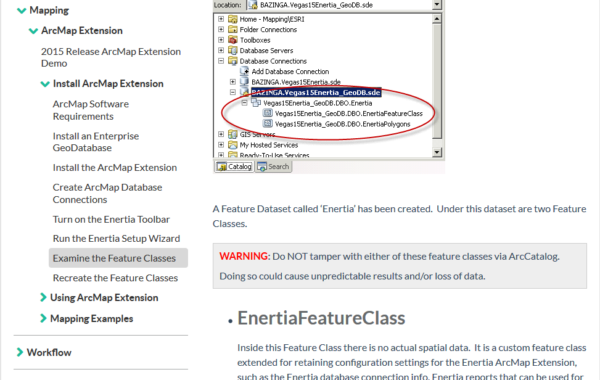The width and height of the screenshot is (600, 380).
Task: Click the EnertiaPolygons feature class icon
Action: click(x=268, y=124)
